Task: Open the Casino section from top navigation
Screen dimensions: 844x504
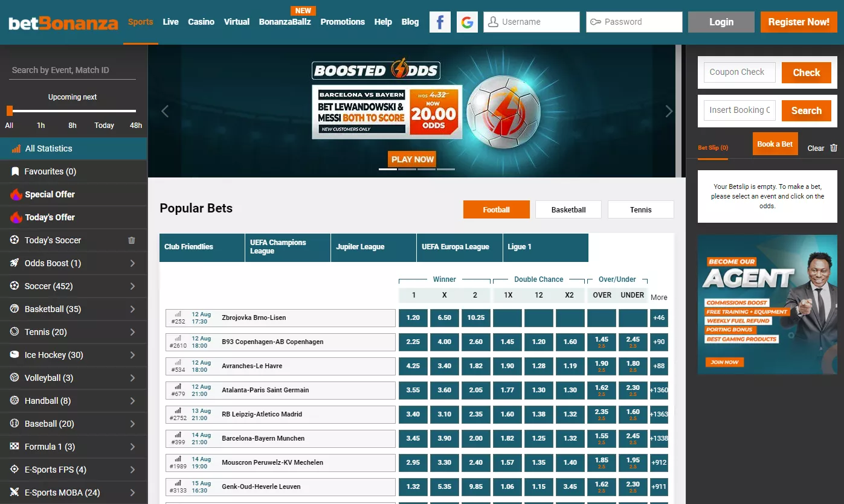Action: click(x=201, y=22)
